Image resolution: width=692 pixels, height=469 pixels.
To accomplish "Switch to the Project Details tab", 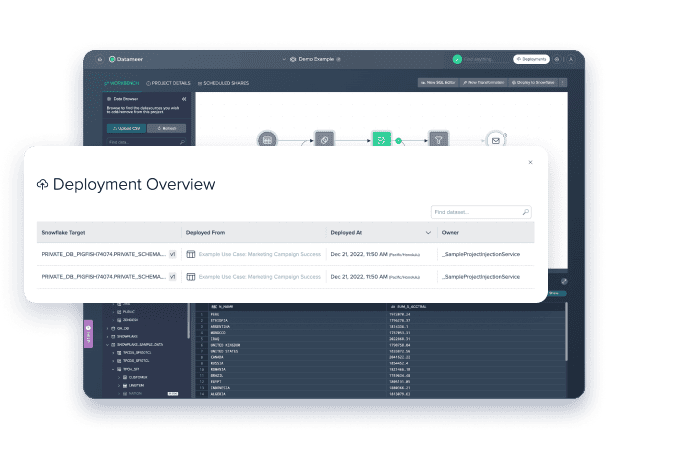I will 168,83.
